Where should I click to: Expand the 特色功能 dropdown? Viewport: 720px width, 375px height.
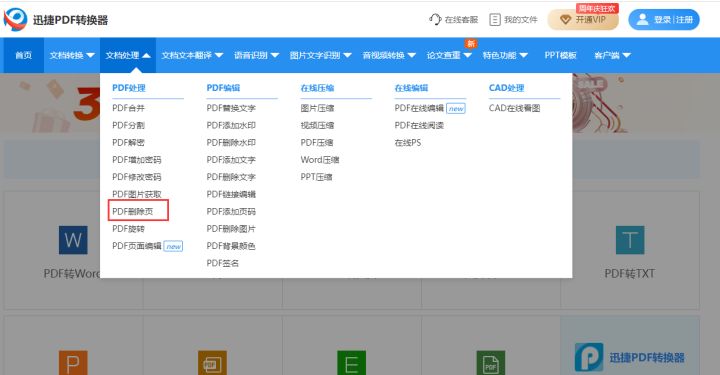523,55
